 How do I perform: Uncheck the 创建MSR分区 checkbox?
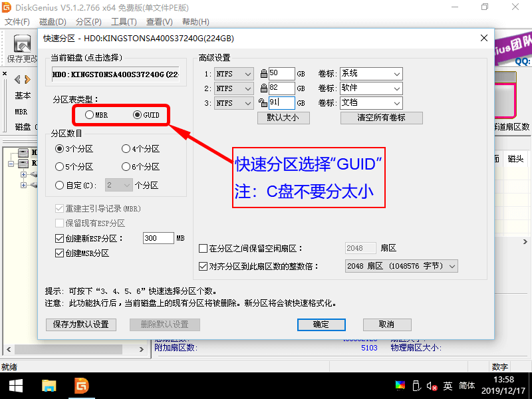point(59,253)
